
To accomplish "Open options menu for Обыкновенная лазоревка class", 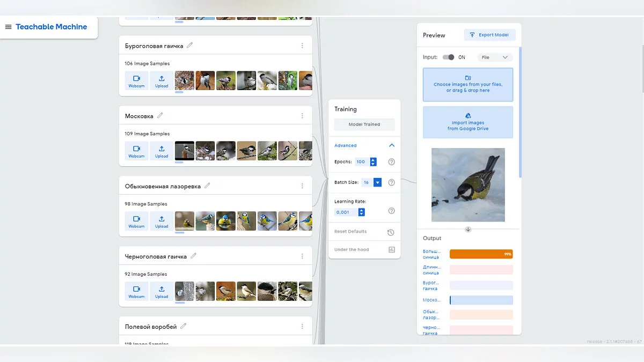I will [302, 186].
